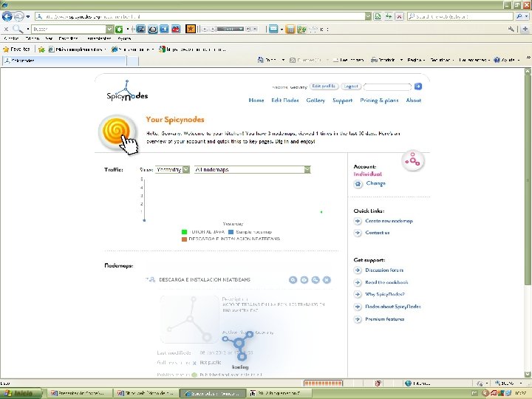Click the orange star toolbar icon

tap(191, 29)
